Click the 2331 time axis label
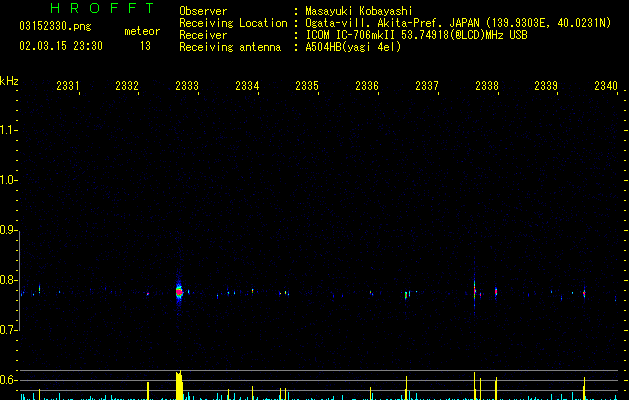This screenshot has width=629, height=400. tap(67, 86)
